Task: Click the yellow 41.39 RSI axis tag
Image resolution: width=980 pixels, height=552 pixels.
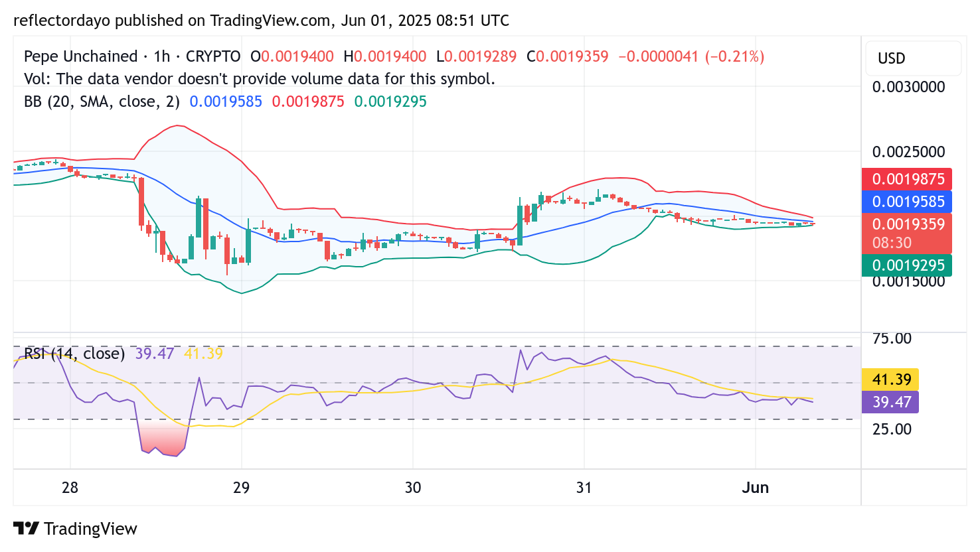Action: coord(890,379)
